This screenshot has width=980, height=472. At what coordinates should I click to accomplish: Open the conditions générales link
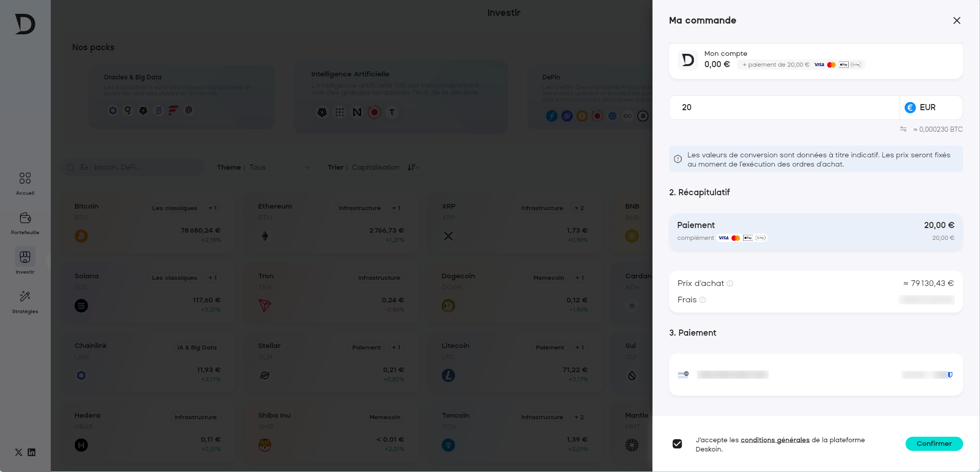[x=775, y=440]
